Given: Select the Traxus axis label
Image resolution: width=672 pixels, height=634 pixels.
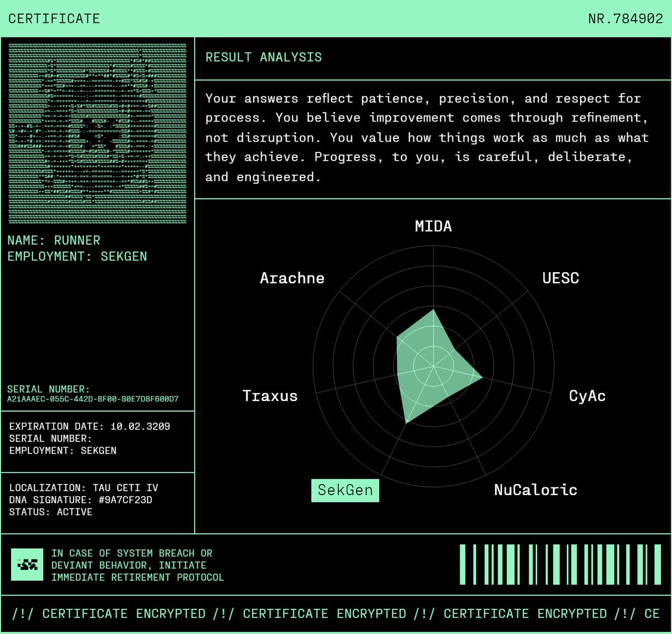Looking at the screenshot, I should point(270,396).
